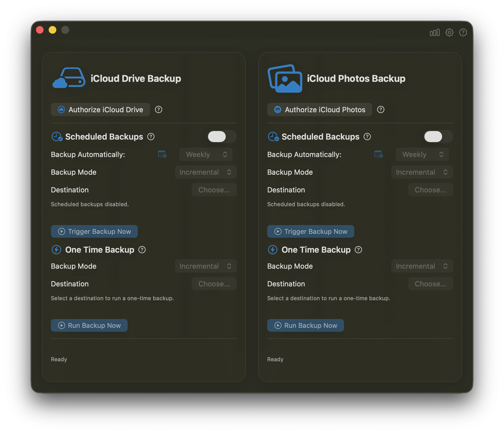Open the statistics chart icon in title bar
Screen dimensions: 504x434
434,33
